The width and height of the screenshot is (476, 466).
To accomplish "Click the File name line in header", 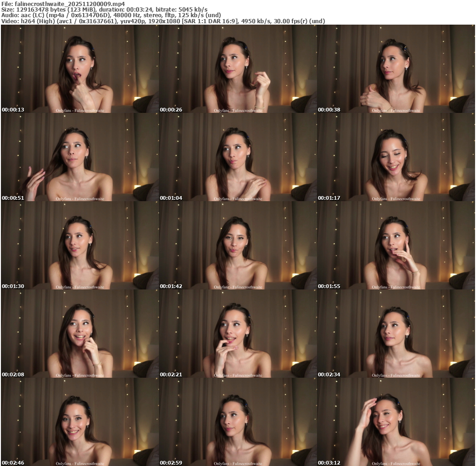I will coord(63,4).
